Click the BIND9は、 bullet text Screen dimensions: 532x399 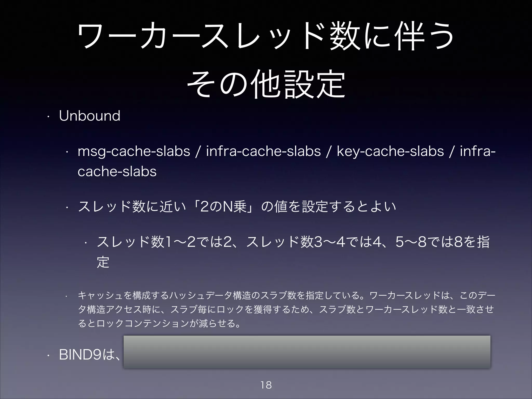pyautogui.click(x=90, y=355)
